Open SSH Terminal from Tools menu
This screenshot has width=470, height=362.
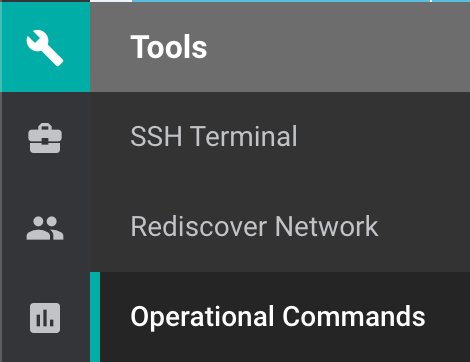pos(280,137)
